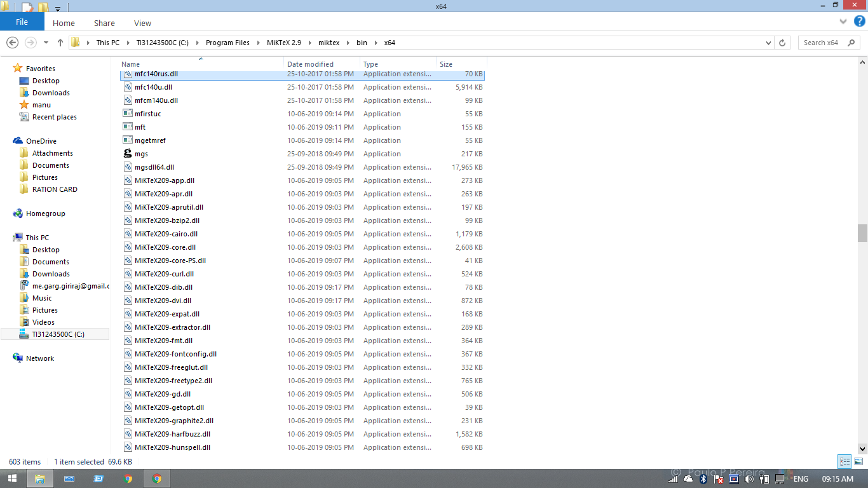This screenshot has width=868, height=488.
Task: Click the scrollbar down arrow
Action: click(x=862, y=448)
